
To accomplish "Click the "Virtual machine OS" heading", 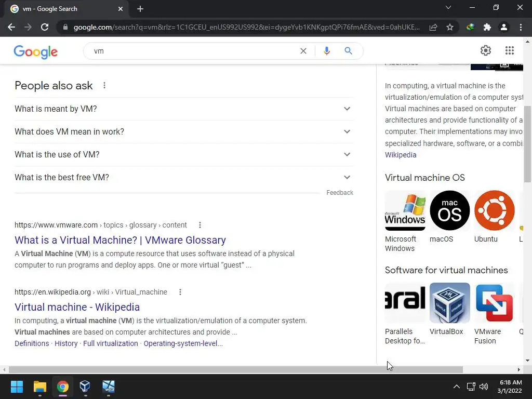I will pyautogui.click(x=425, y=178).
